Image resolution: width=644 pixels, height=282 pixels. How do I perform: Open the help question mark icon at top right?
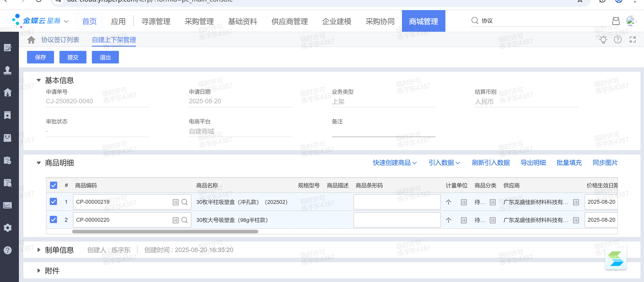click(x=617, y=40)
